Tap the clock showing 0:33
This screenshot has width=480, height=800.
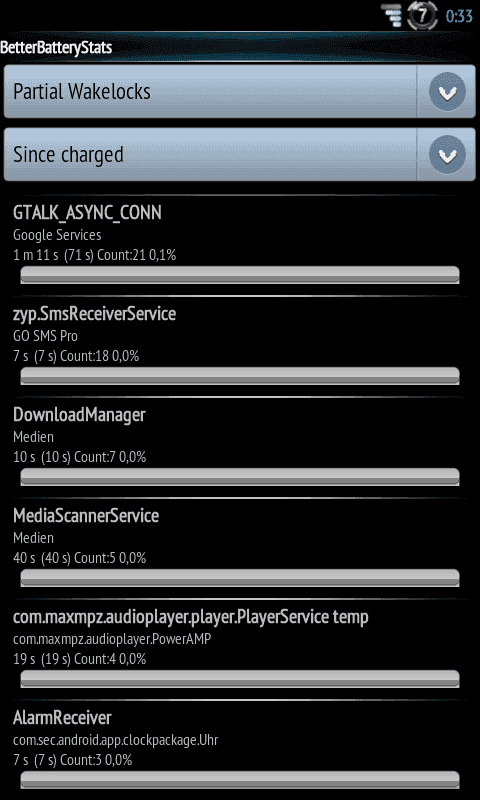tap(459, 16)
